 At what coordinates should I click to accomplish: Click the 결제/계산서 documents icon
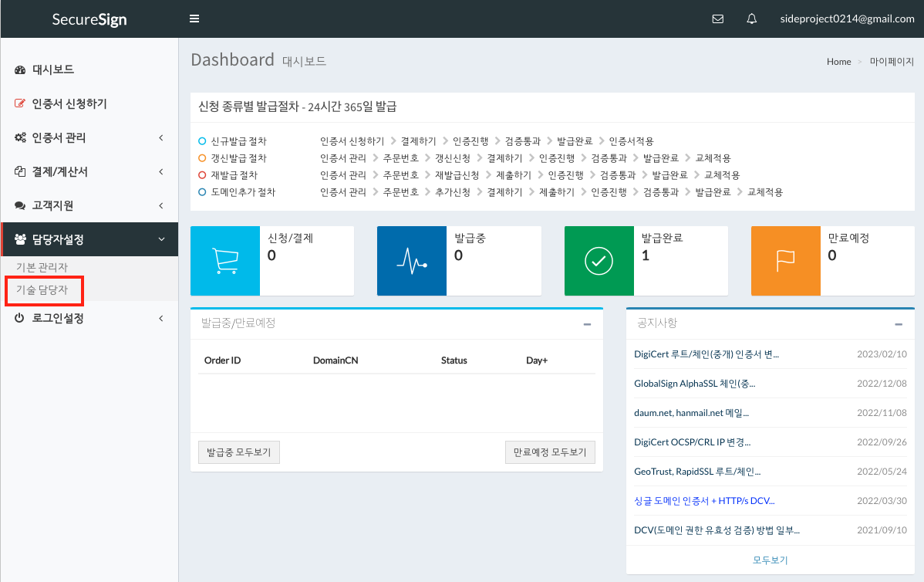20,171
